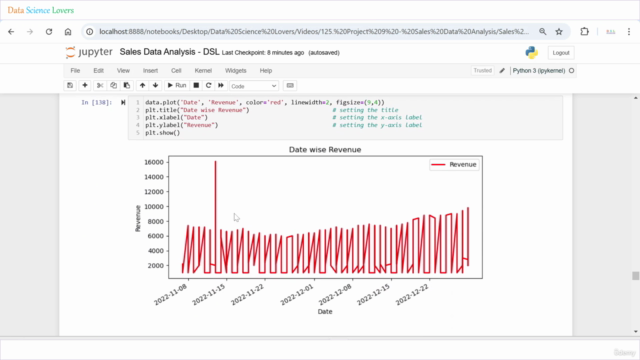The height and width of the screenshot is (360, 640).
Task: Insert a cell below with plus icon
Action: point(85,86)
